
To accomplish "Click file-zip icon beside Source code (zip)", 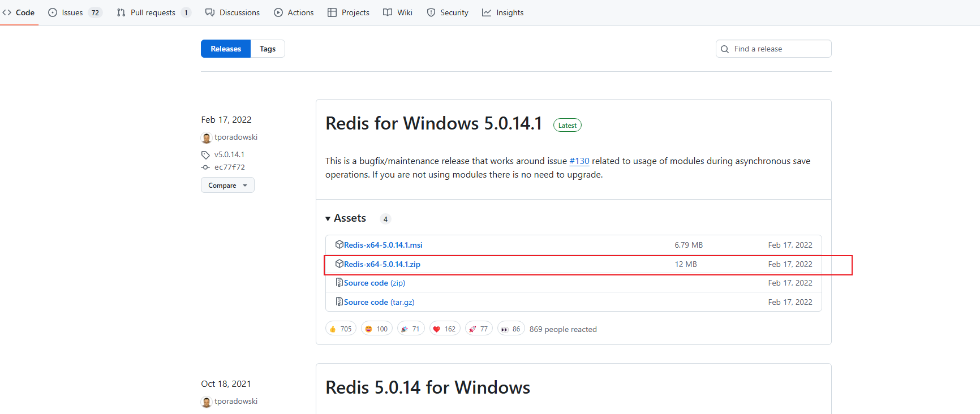I will [x=339, y=282].
